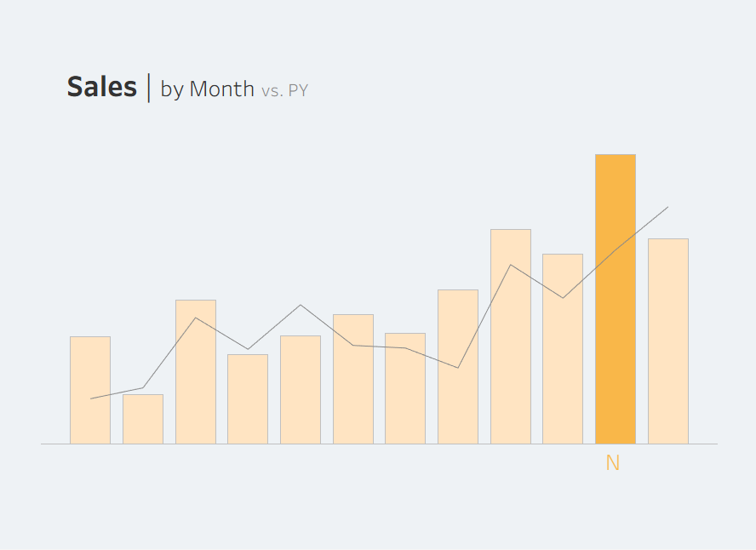Screen dimensions: 756x550
Task: Click the last bar on the right
Action: pyautogui.click(x=668, y=341)
